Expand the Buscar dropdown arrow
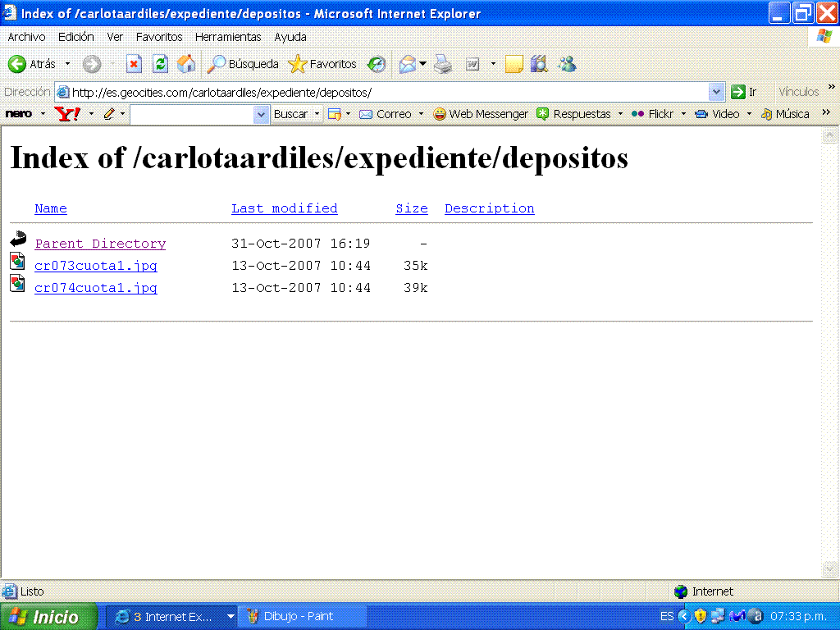Image resolution: width=840 pixels, height=630 pixels. point(317,114)
